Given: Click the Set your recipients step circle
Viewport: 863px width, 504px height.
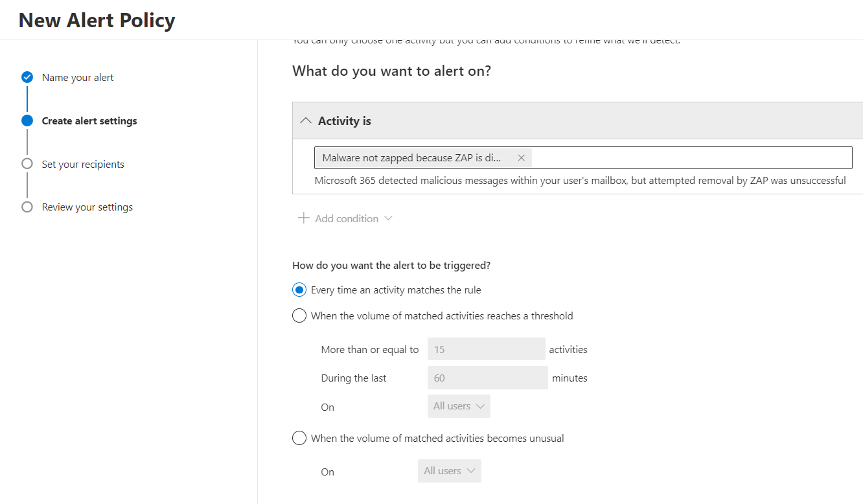Looking at the screenshot, I should (27, 164).
